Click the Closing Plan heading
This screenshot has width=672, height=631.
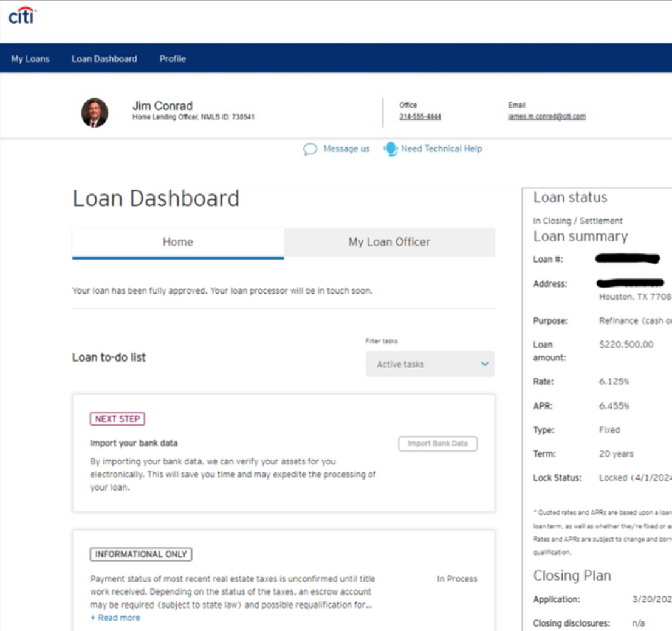[x=572, y=576]
